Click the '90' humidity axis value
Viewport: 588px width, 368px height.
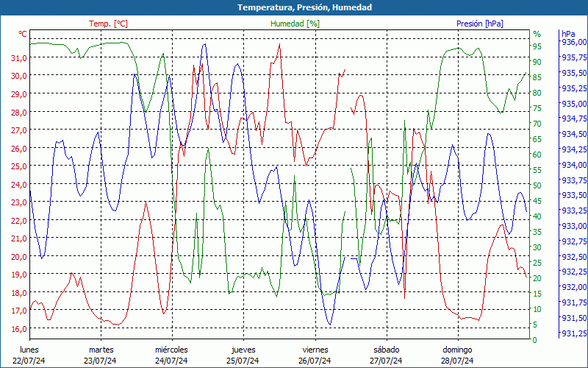[x=537, y=62]
